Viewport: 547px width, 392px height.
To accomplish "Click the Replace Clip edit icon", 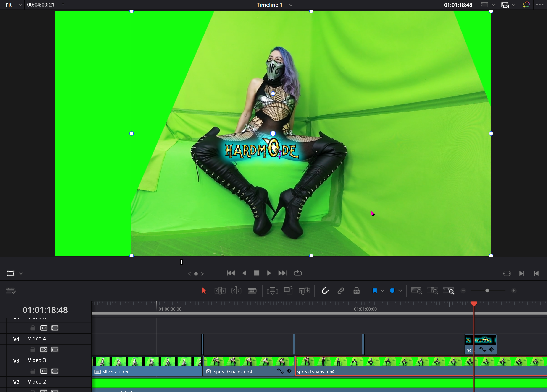I will pyautogui.click(x=304, y=291).
